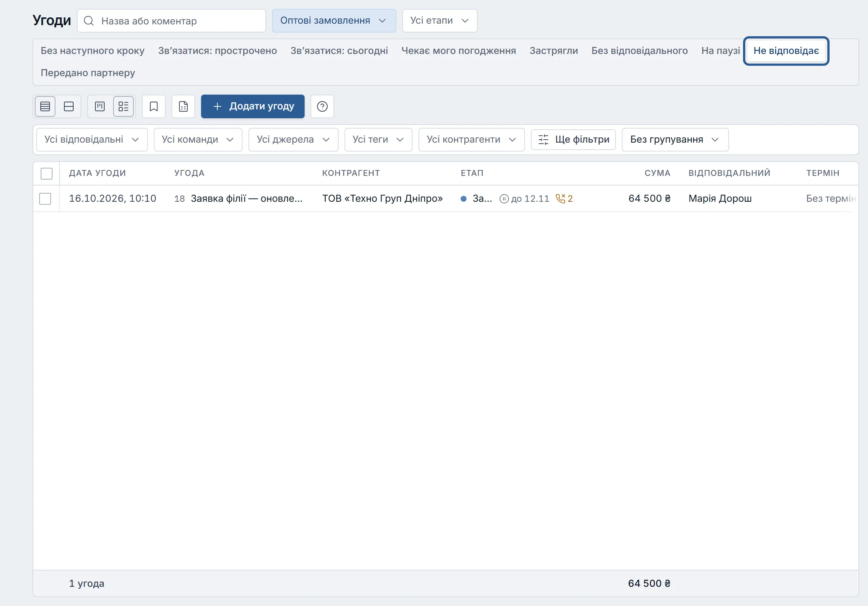Viewport: 868px width, 606px height.
Task: Expand the Оптові замовлення pipeline dropdown
Action: click(334, 21)
